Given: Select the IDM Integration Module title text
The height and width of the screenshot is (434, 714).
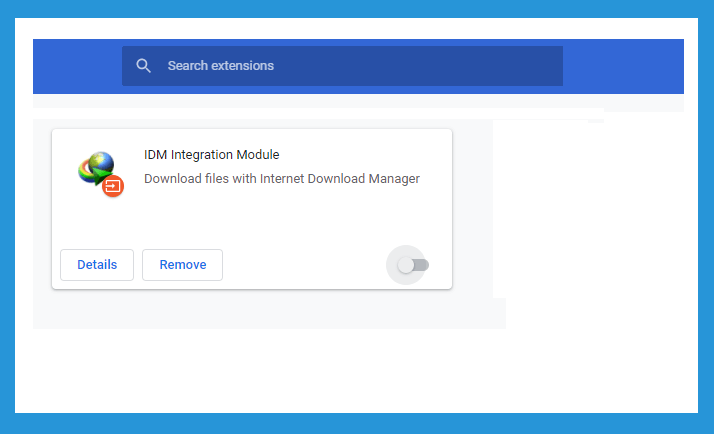Looking at the screenshot, I should [212, 155].
